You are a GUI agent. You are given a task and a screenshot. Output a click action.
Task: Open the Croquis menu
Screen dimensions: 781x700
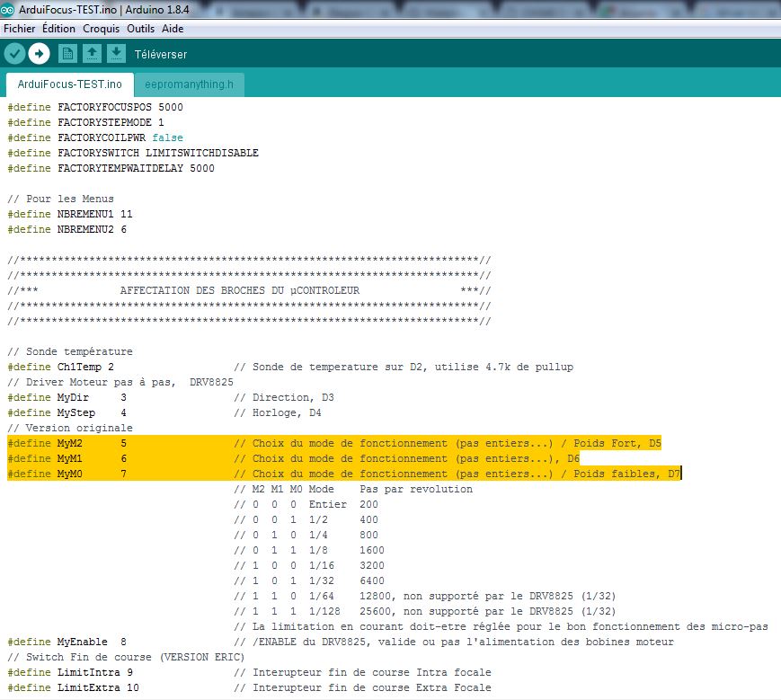102,29
